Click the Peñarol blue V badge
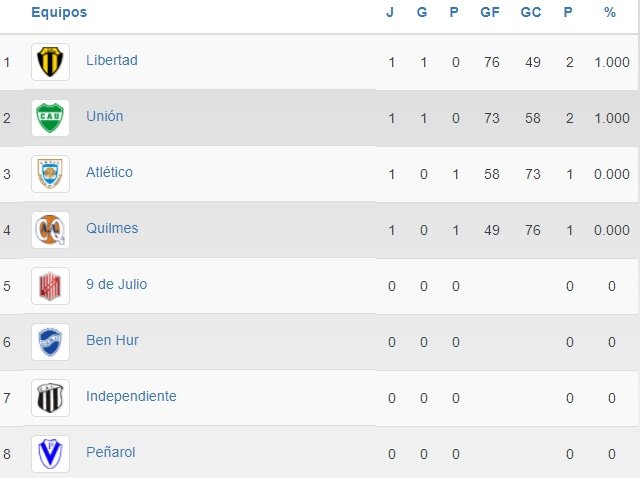Image resolution: width=640 pixels, height=478 pixels. [x=50, y=454]
